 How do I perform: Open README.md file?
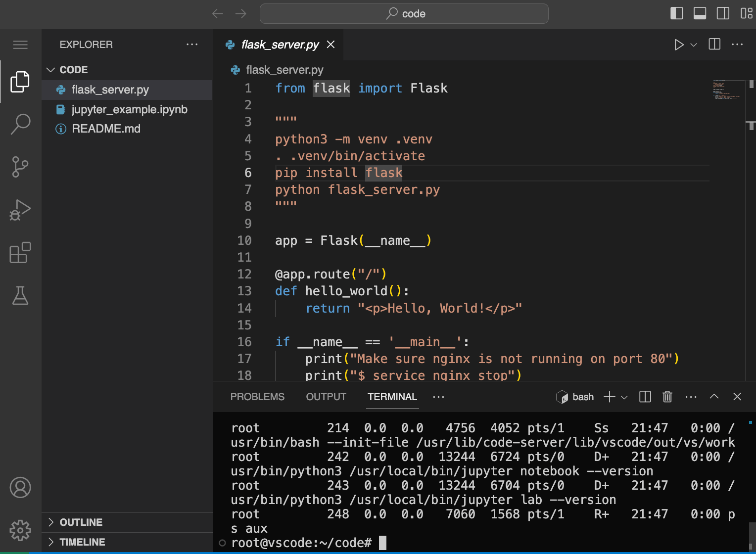click(127, 129)
